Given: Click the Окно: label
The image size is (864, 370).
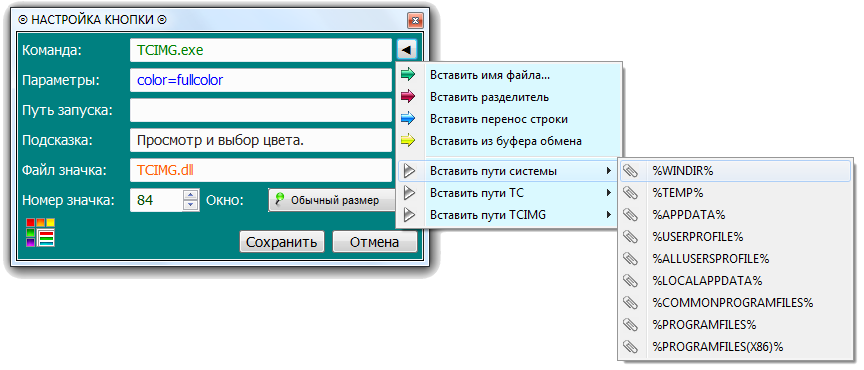Looking at the screenshot, I should [225, 200].
